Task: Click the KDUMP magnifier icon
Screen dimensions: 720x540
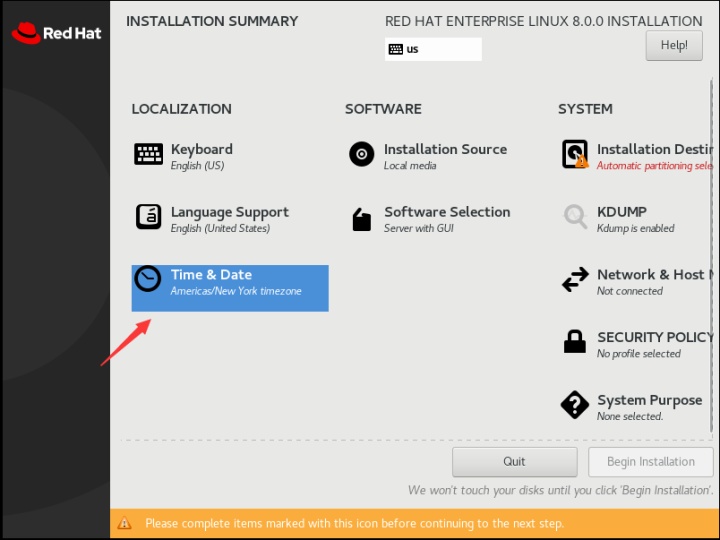Action: click(575, 216)
